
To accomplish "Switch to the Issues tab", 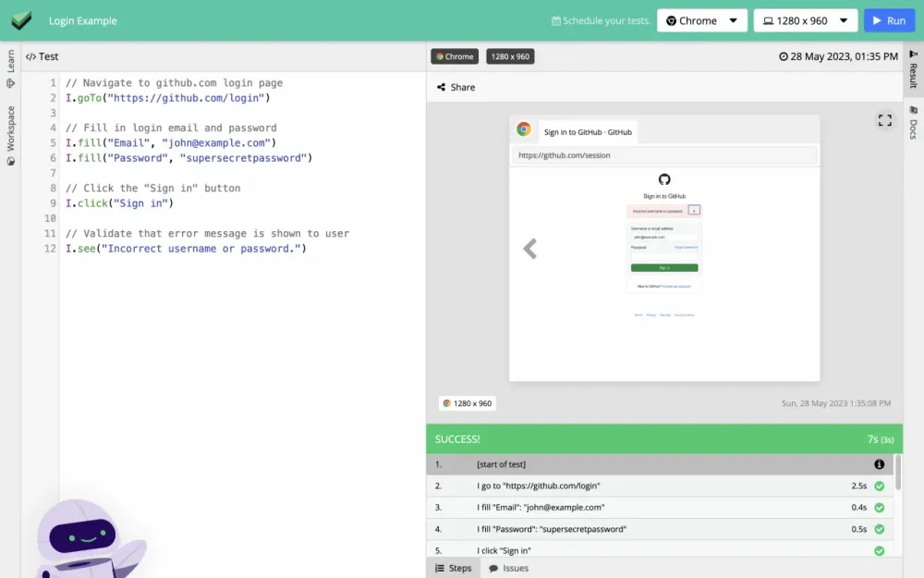I will [x=508, y=568].
